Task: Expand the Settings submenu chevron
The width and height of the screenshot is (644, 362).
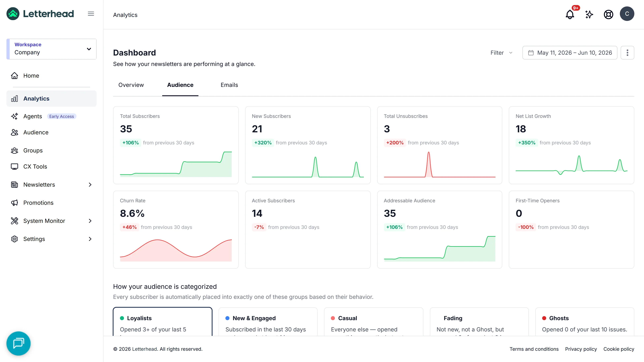Action: [90, 239]
